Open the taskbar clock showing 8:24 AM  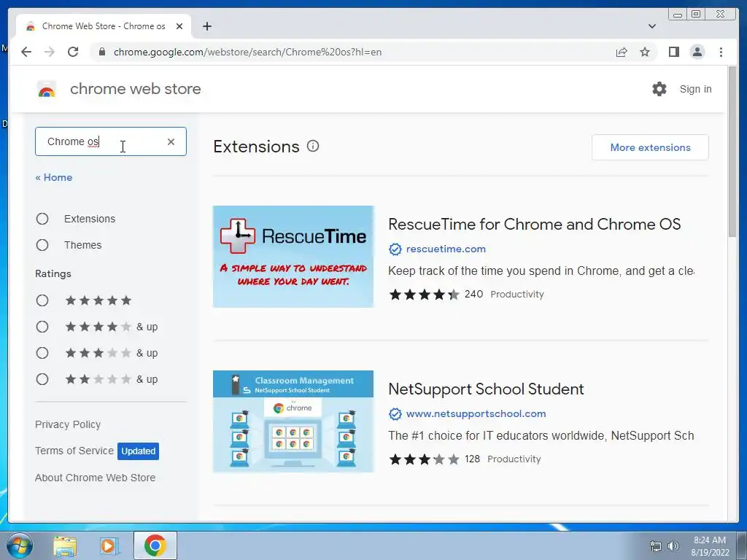tap(710, 546)
